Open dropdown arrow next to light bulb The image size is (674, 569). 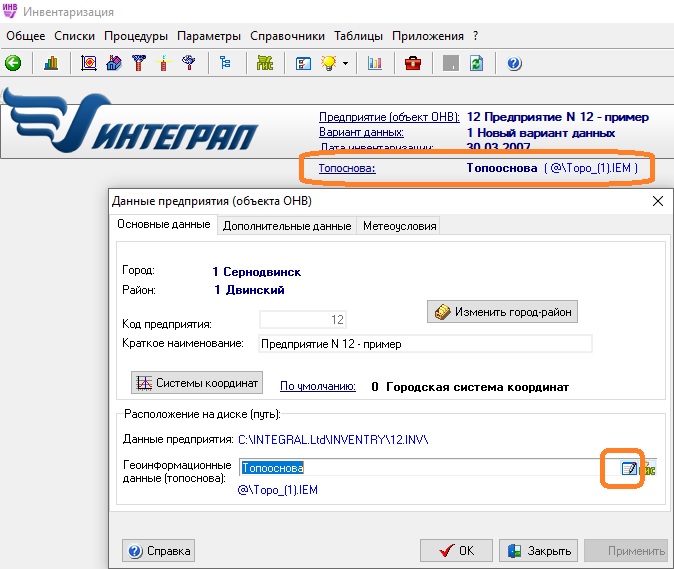[x=345, y=64]
